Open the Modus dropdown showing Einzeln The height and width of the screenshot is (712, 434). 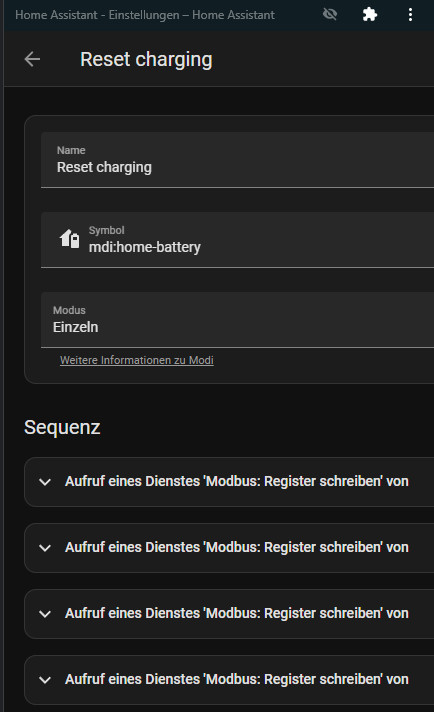point(237,320)
